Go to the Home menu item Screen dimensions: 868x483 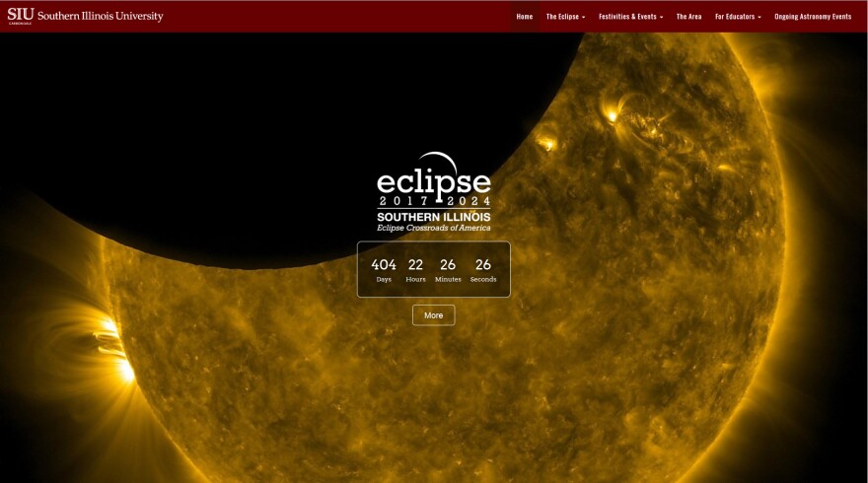[x=524, y=17]
